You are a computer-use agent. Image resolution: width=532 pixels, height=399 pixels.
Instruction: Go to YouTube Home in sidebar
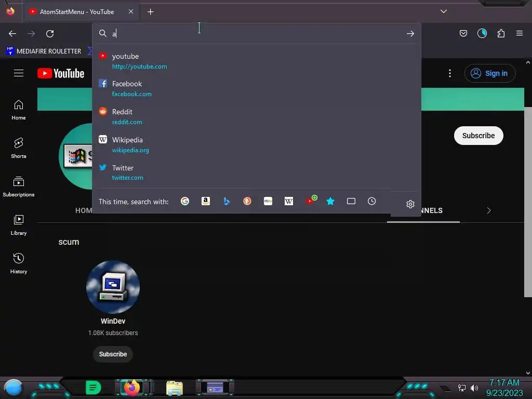(x=19, y=110)
